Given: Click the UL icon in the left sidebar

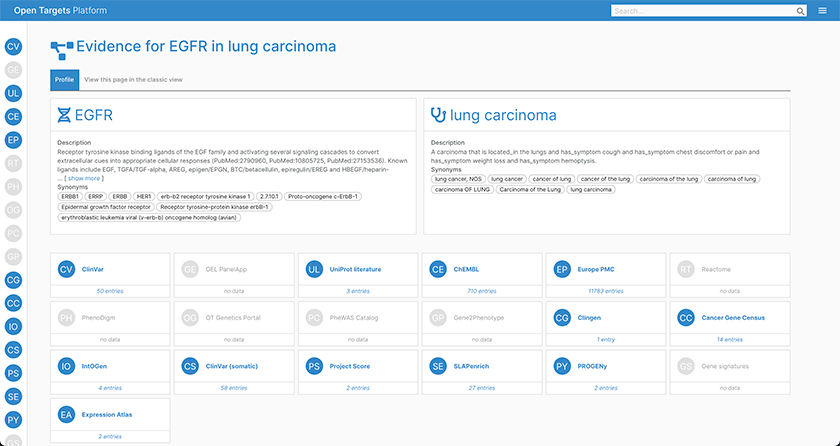Looking at the screenshot, I should pyautogui.click(x=13, y=93).
